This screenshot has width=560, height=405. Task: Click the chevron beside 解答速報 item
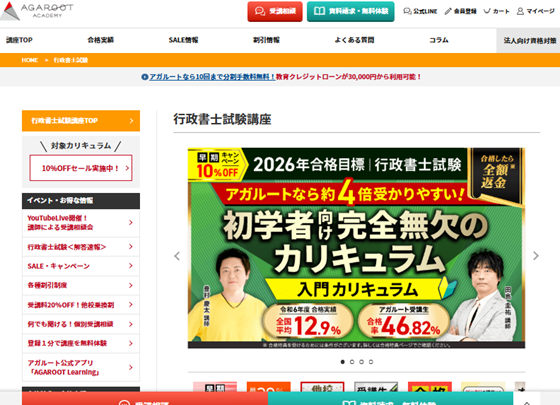click(131, 247)
